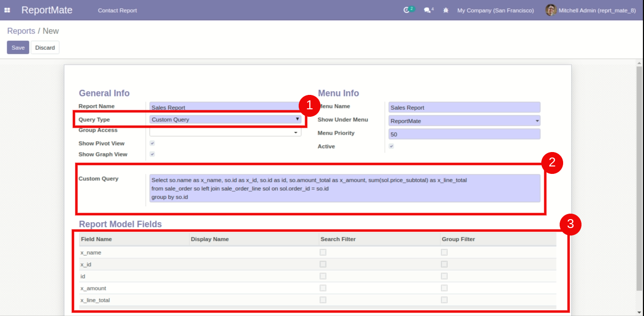Toggle the Show Pivot View checkbox
This screenshot has width=644, height=316.
tap(152, 143)
